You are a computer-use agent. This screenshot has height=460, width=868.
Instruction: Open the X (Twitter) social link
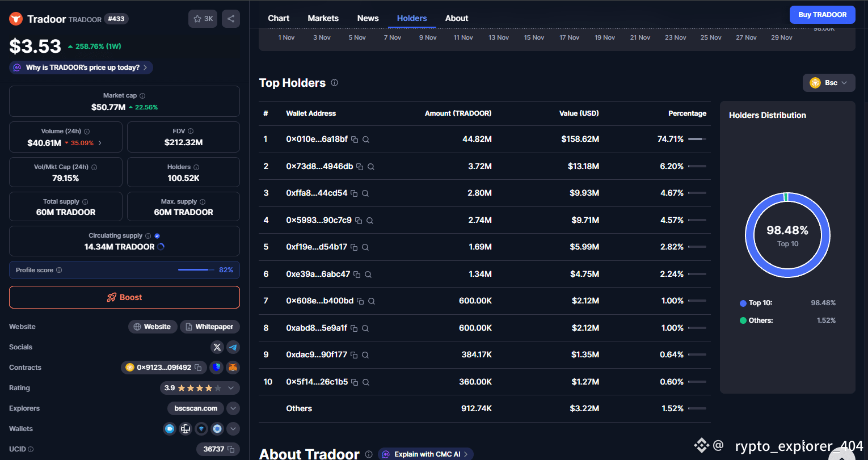point(217,347)
